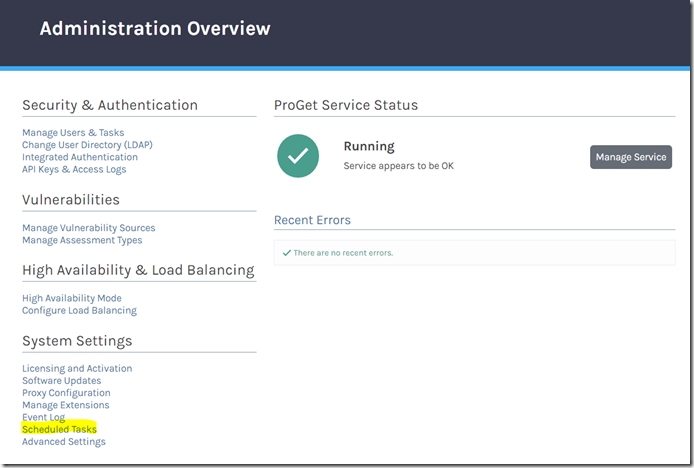
Task: Go to Software Updates
Action: (61, 381)
